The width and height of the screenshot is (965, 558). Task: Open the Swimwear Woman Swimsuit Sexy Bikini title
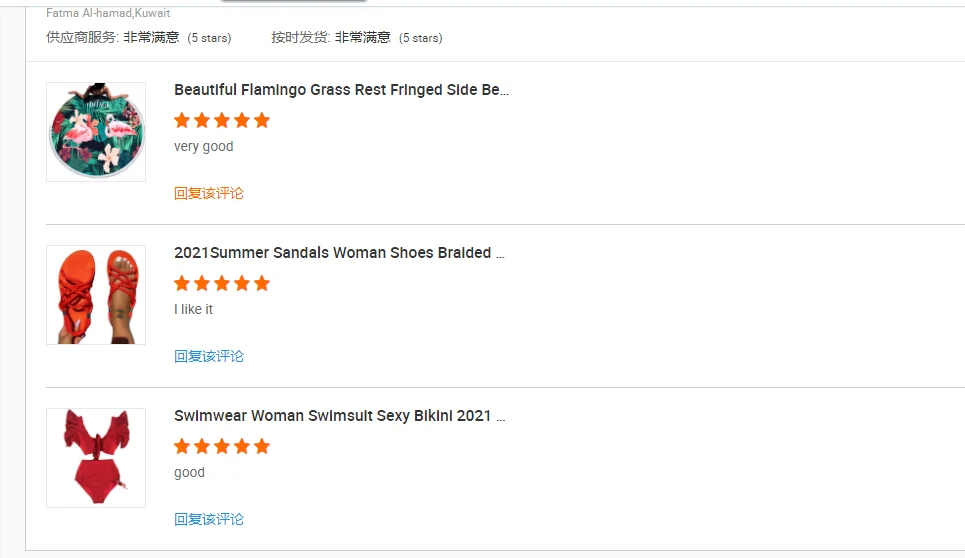tap(339, 416)
